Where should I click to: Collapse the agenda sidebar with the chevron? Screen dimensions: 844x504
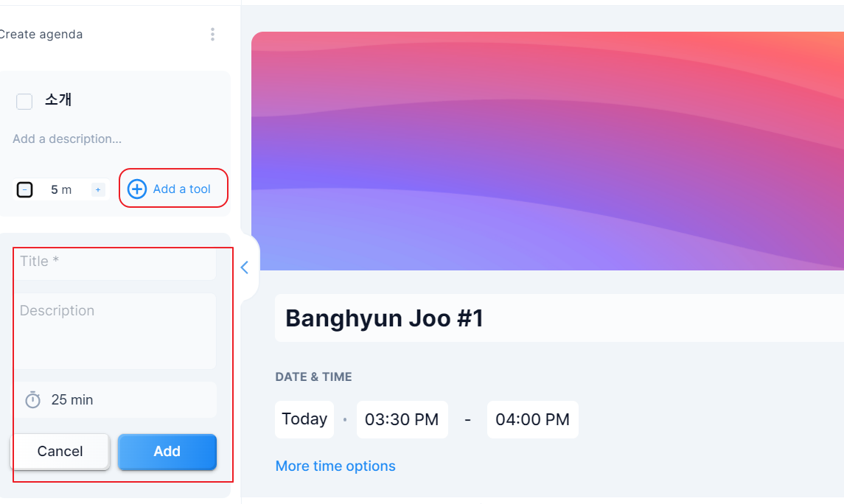click(245, 267)
